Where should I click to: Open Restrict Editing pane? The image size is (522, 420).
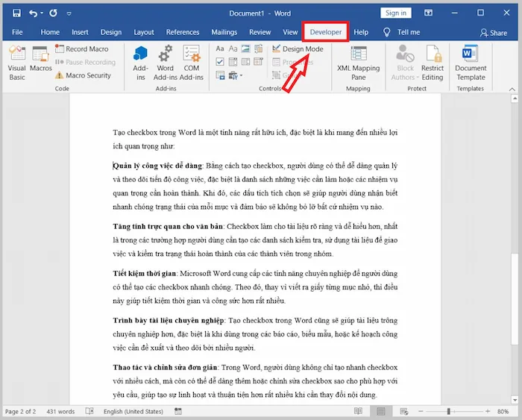tap(432, 63)
